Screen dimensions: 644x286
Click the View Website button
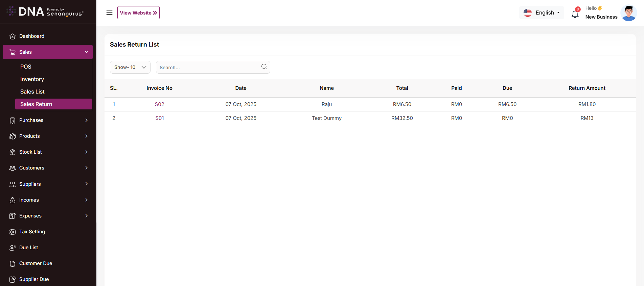coord(138,13)
